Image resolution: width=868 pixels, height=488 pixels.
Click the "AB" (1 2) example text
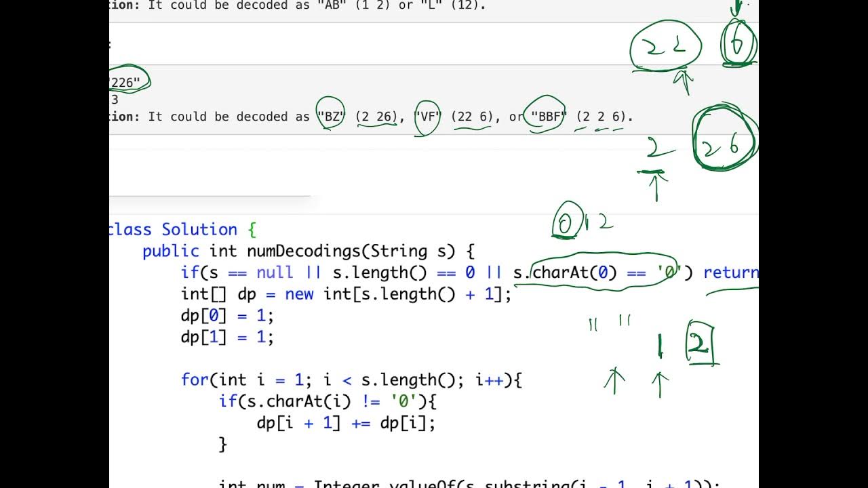tap(358, 5)
